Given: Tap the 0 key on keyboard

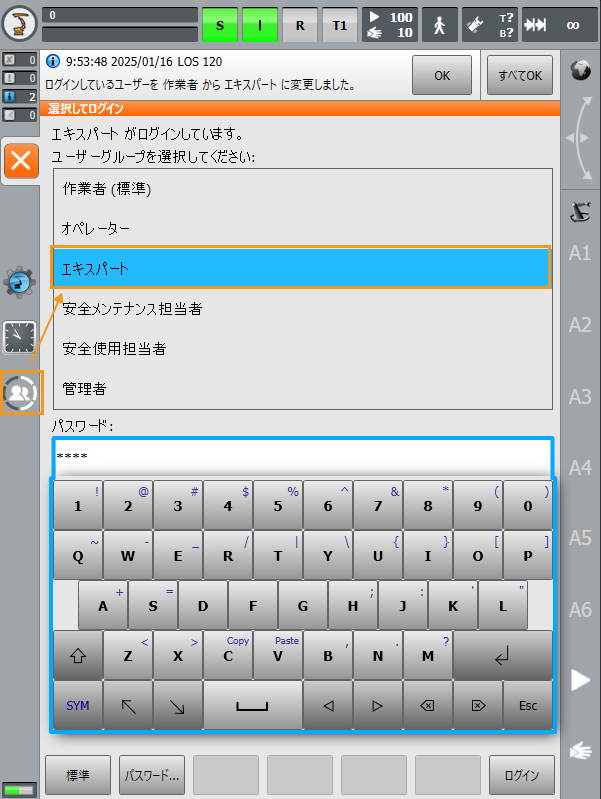Looking at the screenshot, I should click(x=528, y=505).
